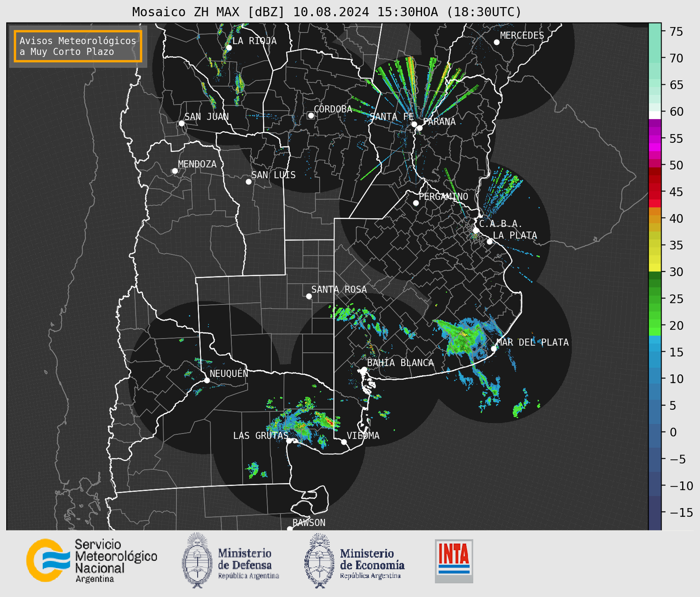Click the MERCEDES city marker dot
The image size is (700, 597).
coord(497,42)
